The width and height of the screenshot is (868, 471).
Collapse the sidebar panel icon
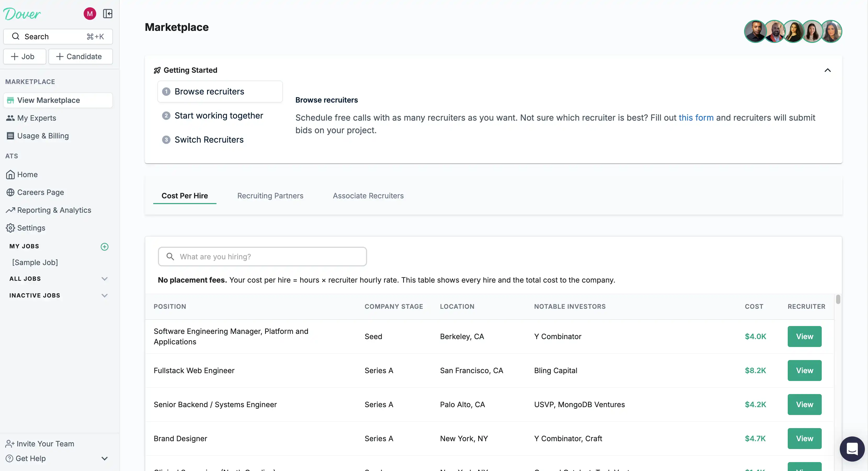pos(107,14)
